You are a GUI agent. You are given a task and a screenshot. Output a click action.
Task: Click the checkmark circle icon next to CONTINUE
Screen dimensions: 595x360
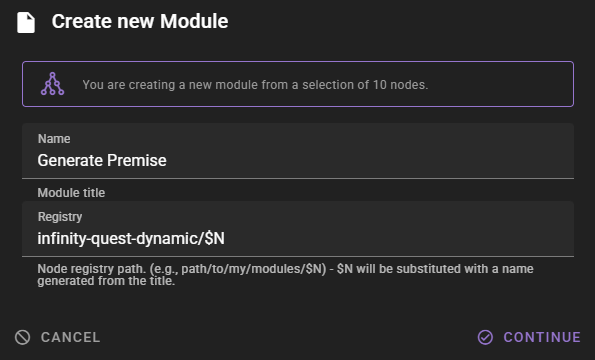485,337
